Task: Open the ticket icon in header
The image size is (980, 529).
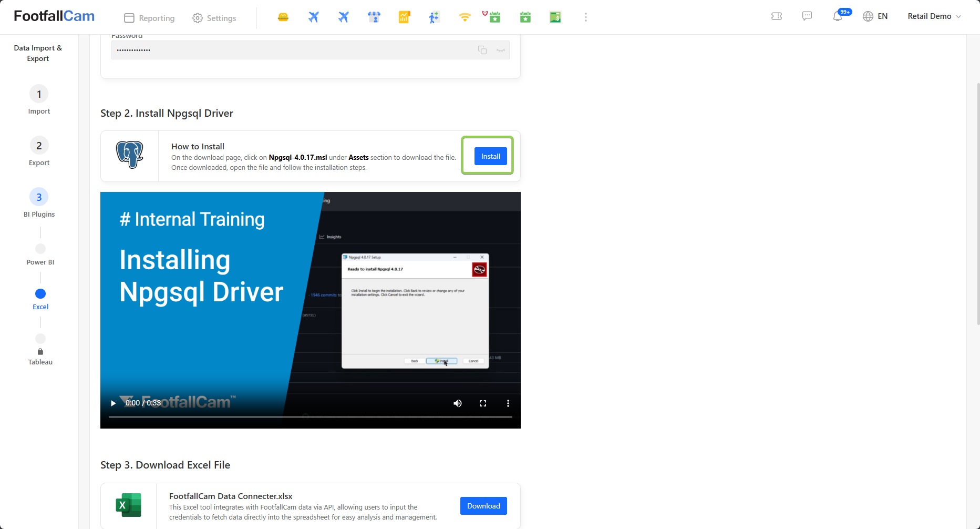Action: (x=777, y=16)
